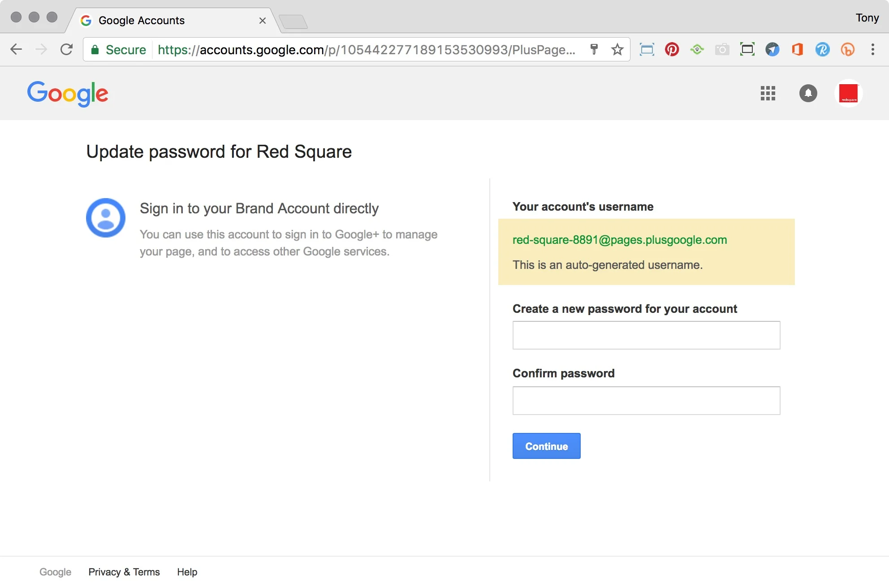
Task: Open Chrome three-dot menu
Action: (872, 49)
